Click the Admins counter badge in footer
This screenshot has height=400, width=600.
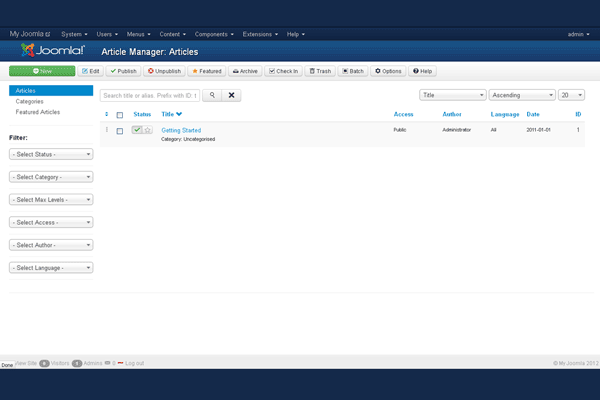click(77, 363)
